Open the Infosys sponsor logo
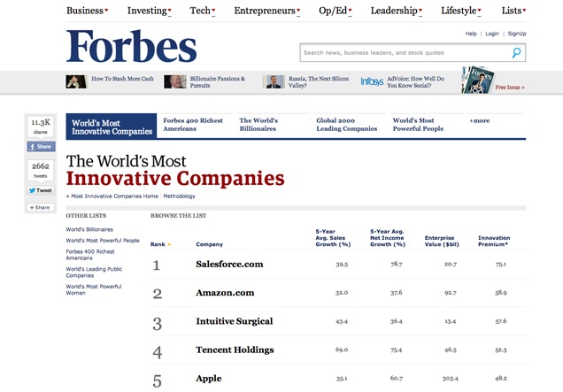This screenshot has width=563, height=392. 372,81
